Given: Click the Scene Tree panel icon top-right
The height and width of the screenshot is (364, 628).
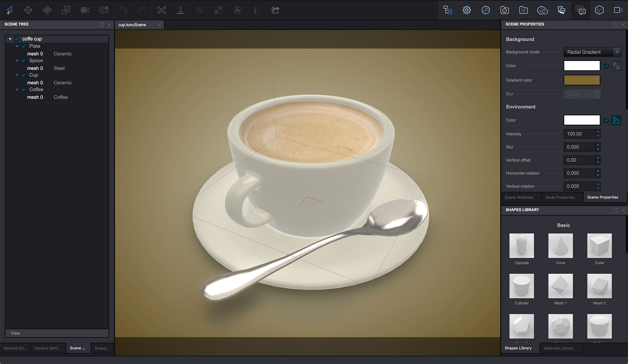Looking at the screenshot, I should click(x=447, y=10).
